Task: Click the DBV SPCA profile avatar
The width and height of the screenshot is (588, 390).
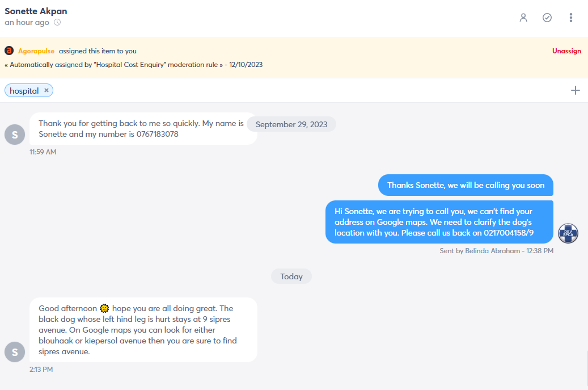Action: point(568,233)
